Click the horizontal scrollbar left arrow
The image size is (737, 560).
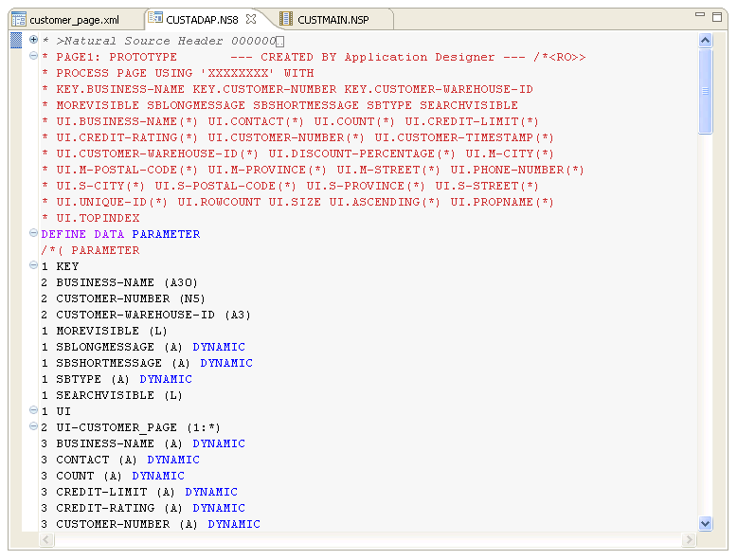coord(45,540)
